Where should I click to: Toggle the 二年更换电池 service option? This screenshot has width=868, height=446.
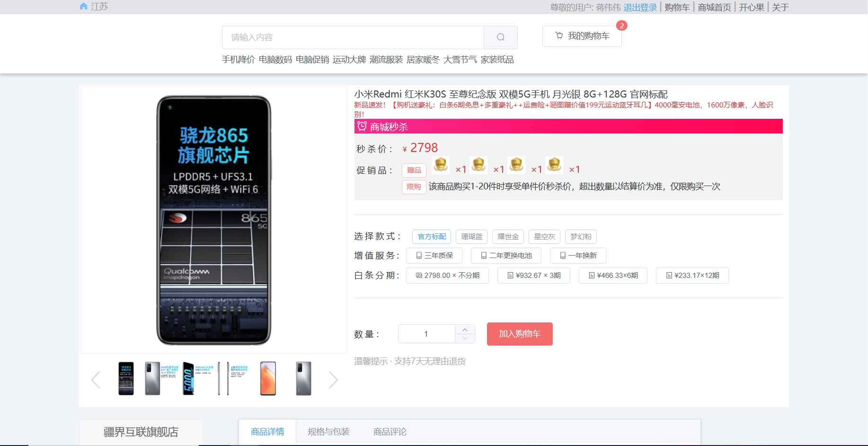(x=506, y=256)
